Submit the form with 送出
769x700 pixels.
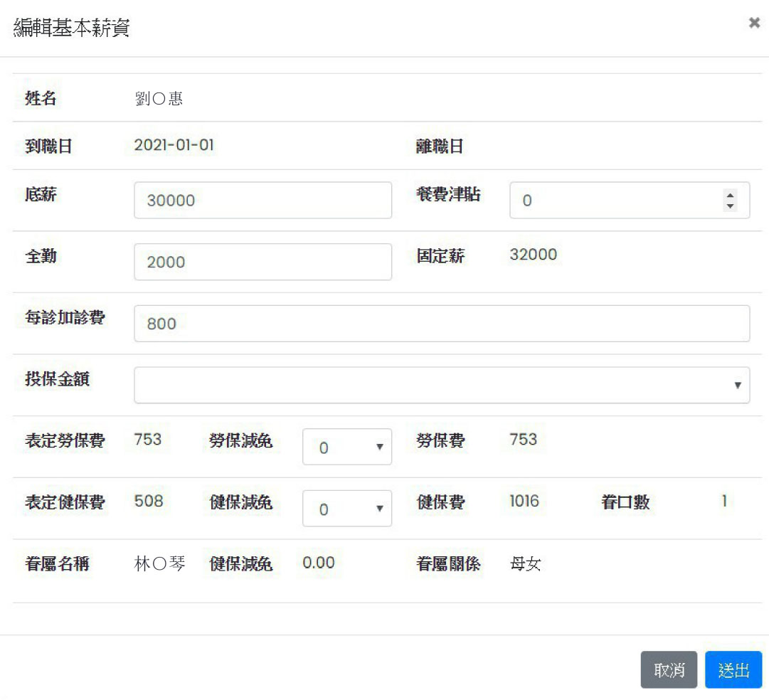click(x=733, y=670)
